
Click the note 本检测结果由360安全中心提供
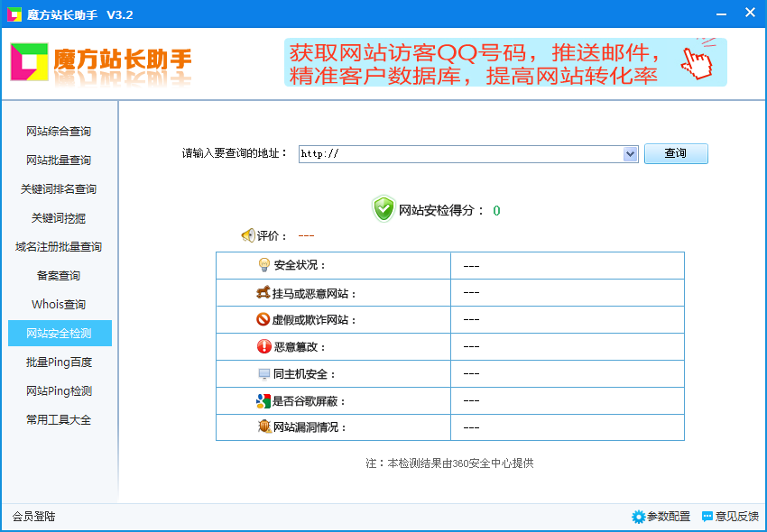click(449, 463)
